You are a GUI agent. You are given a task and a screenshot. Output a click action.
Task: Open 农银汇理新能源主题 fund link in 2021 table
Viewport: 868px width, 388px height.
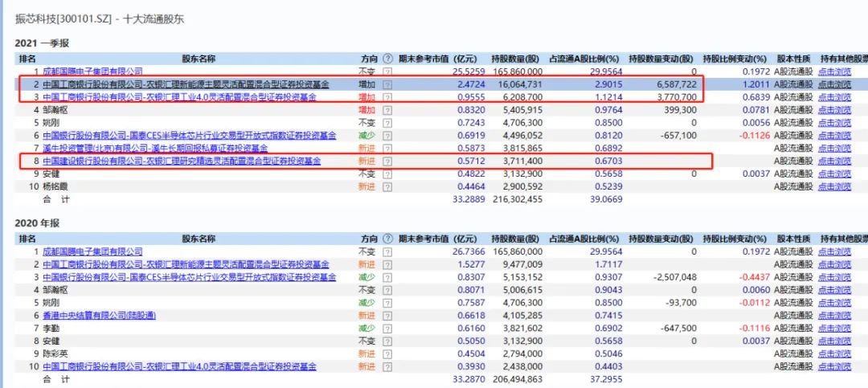click(186, 84)
